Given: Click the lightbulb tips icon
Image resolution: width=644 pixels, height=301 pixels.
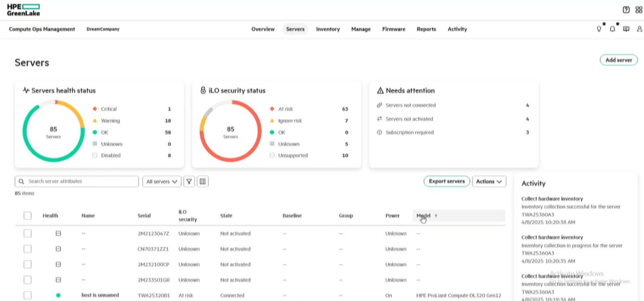Looking at the screenshot, I should coord(599,29).
